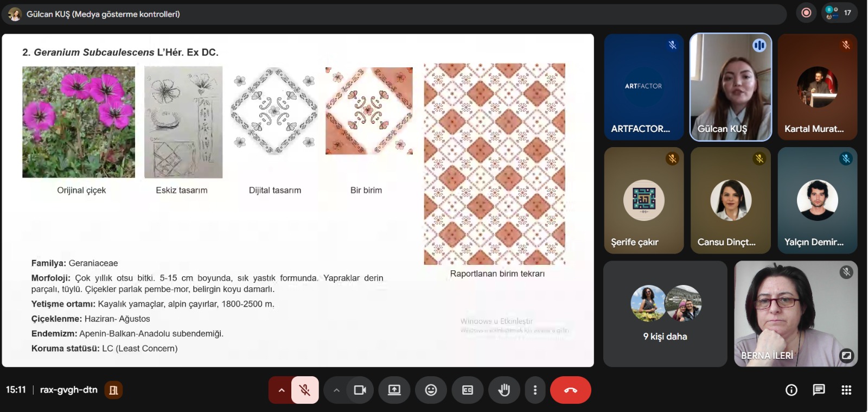Open the chat panel
The width and height of the screenshot is (868, 412).
coord(819,390)
